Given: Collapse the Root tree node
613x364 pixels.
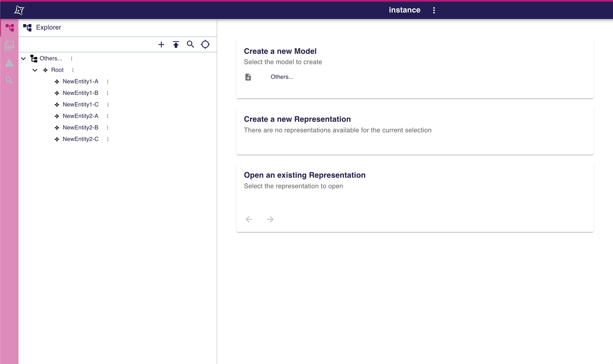Looking at the screenshot, I should (x=35, y=70).
